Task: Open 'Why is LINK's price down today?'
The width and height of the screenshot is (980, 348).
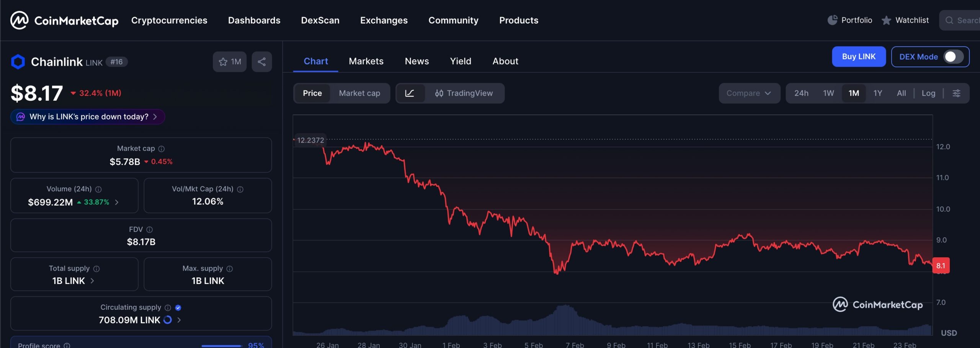Action: 88,117
